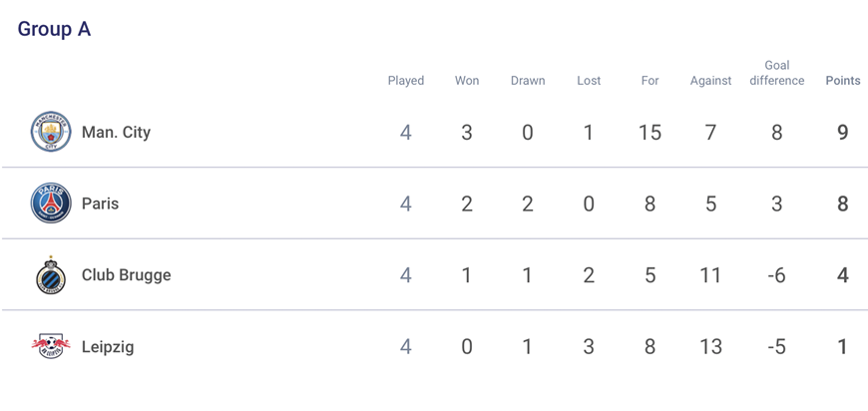Image resolution: width=868 pixels, height=411 pixels.
Task: Click Man. City's points value 9
Action: (842, 133)
